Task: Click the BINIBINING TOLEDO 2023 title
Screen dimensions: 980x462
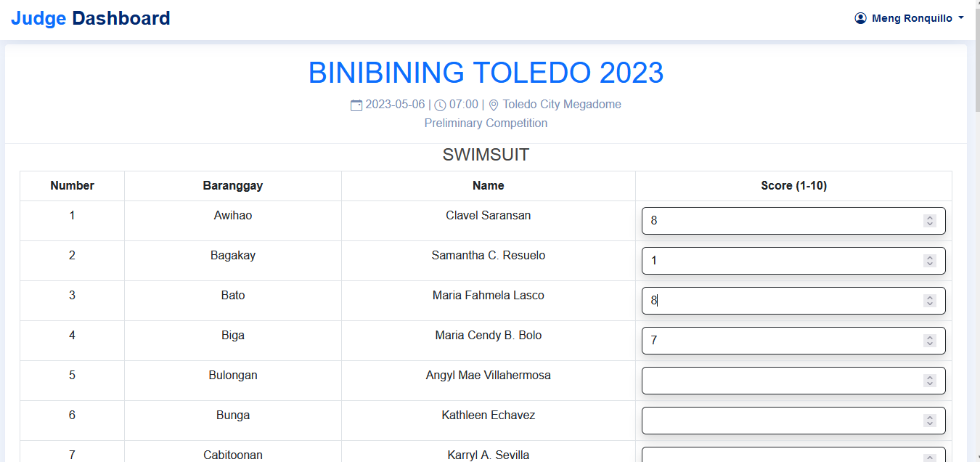Action: pos(486,73)
